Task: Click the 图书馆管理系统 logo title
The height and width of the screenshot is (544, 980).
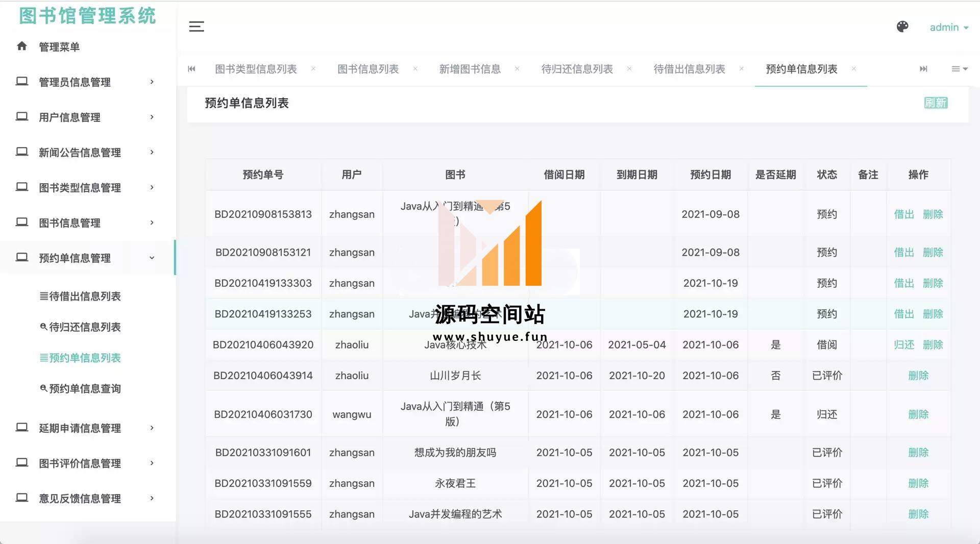Action: [x=87, y=15]
